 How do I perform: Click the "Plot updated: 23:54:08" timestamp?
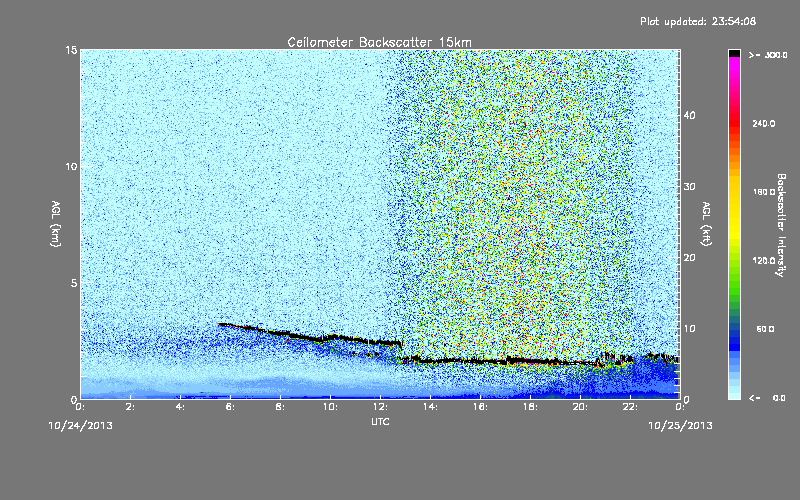click(698, 21)
